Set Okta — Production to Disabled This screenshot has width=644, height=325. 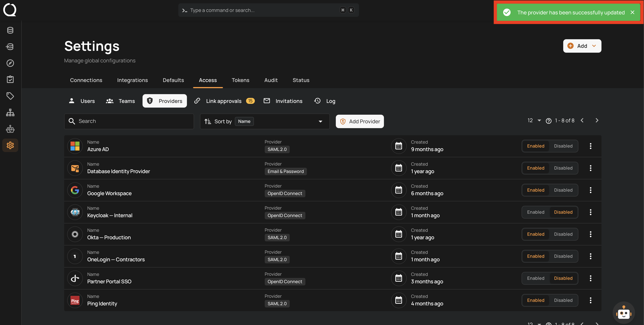pos(563,234)
